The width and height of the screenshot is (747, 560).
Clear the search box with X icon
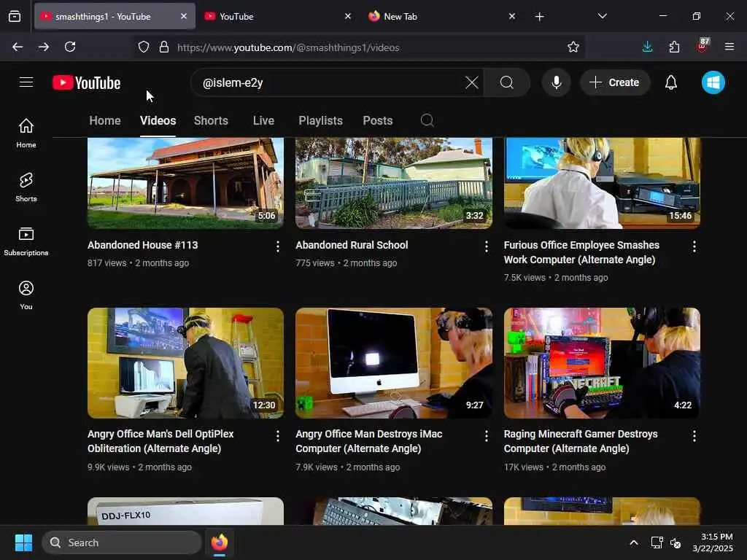click(472, 83)
